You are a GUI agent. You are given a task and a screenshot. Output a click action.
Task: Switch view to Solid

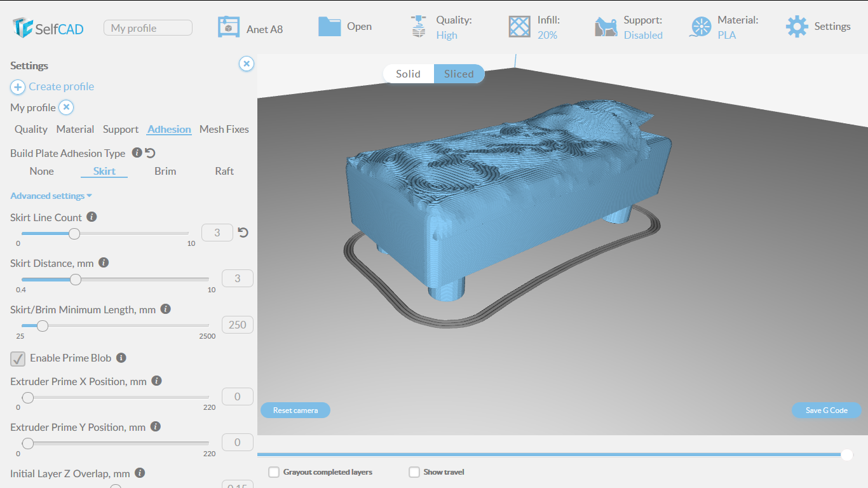click(408, 74)
